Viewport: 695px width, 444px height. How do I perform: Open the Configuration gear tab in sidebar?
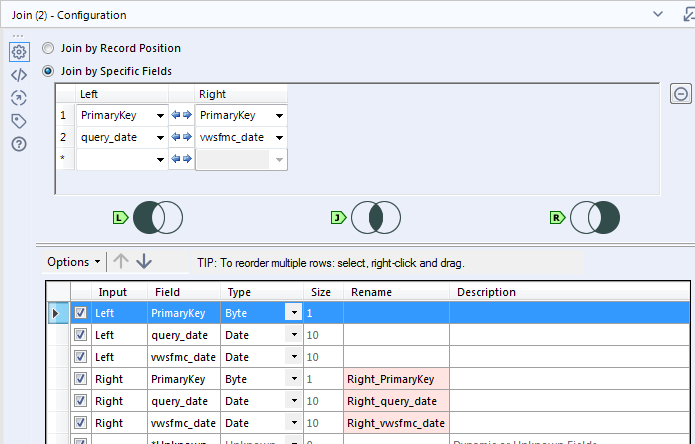click(x=18, y=52)
